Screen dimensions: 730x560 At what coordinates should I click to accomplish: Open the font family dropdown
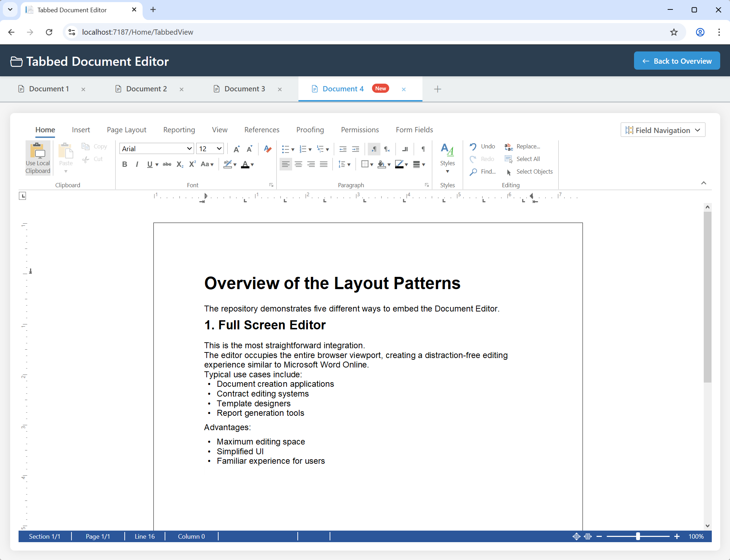(156, 148)
